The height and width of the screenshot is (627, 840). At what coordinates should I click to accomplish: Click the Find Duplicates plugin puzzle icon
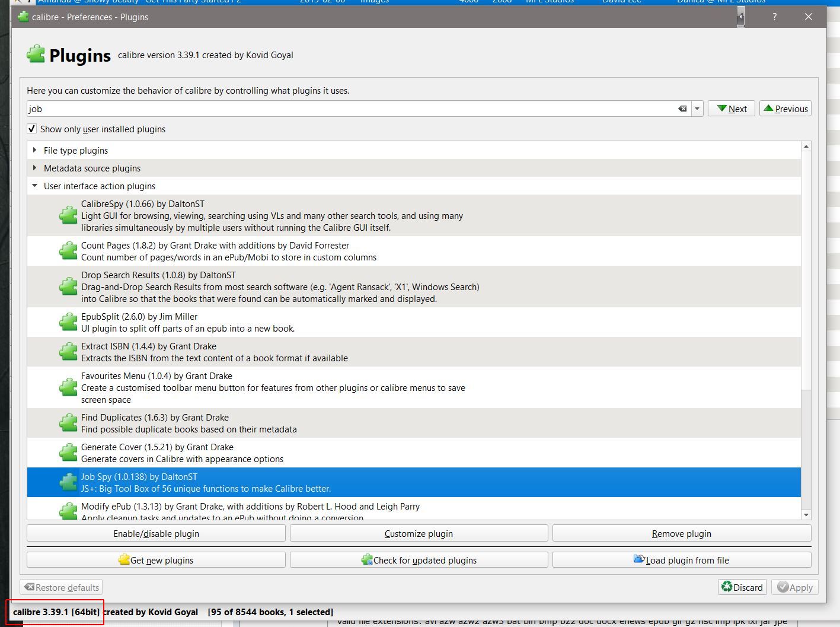[68, 423]
